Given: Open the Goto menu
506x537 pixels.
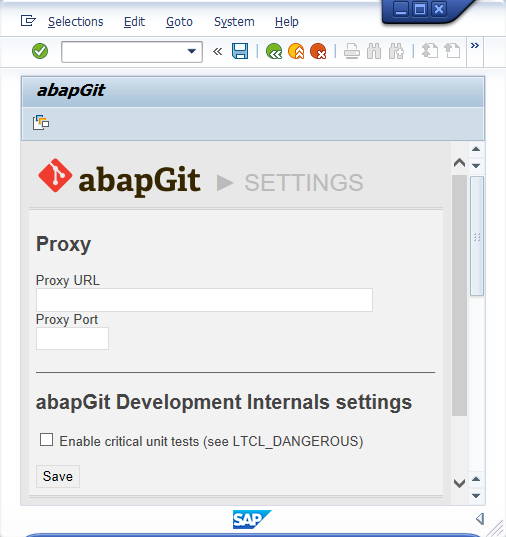Looking at the screenshot, I should click(x=179, y=22).
